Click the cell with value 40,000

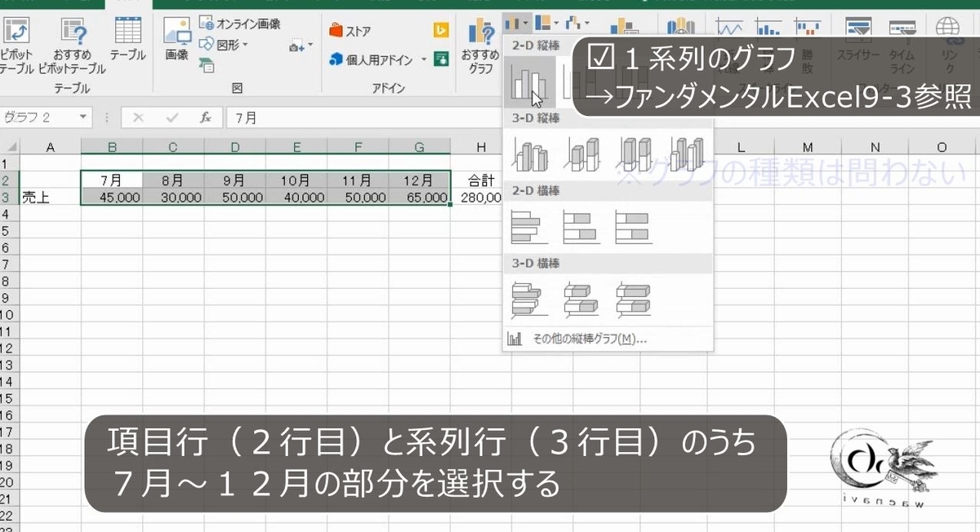pyautogui.click(x=296, y=197)
